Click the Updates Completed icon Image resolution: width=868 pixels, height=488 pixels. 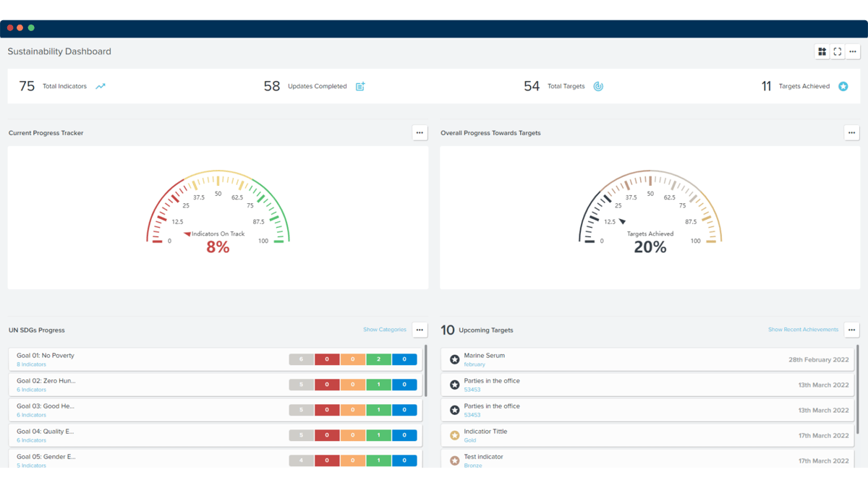(x=360, y=86)
